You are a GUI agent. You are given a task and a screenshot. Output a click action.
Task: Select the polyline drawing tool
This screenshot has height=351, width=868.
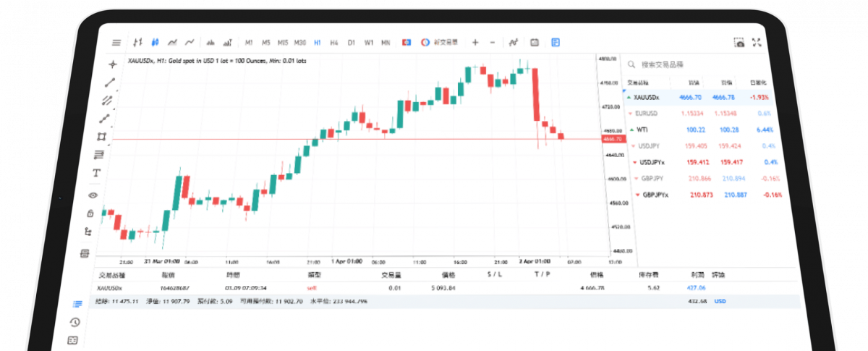coord(105,119)
